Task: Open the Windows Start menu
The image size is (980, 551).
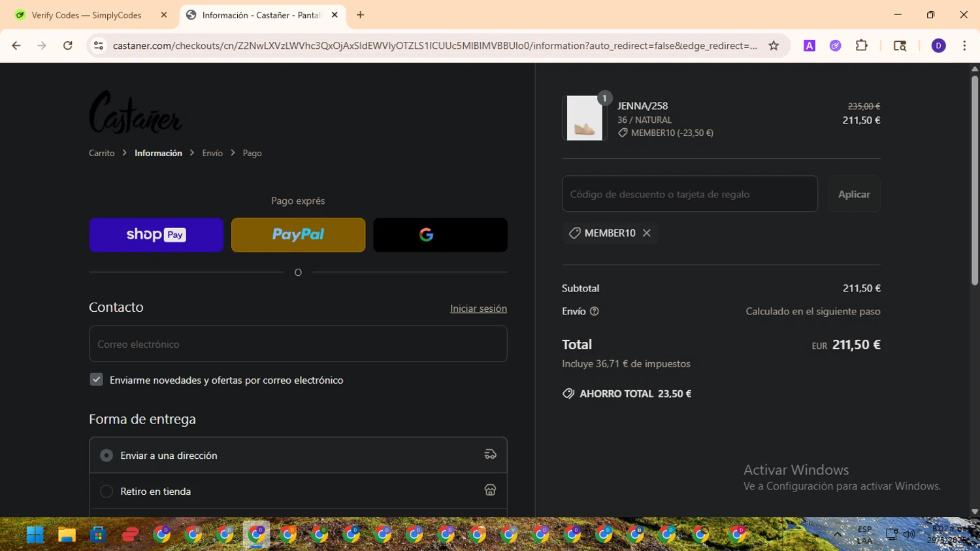Action: [x=35, y=535]
